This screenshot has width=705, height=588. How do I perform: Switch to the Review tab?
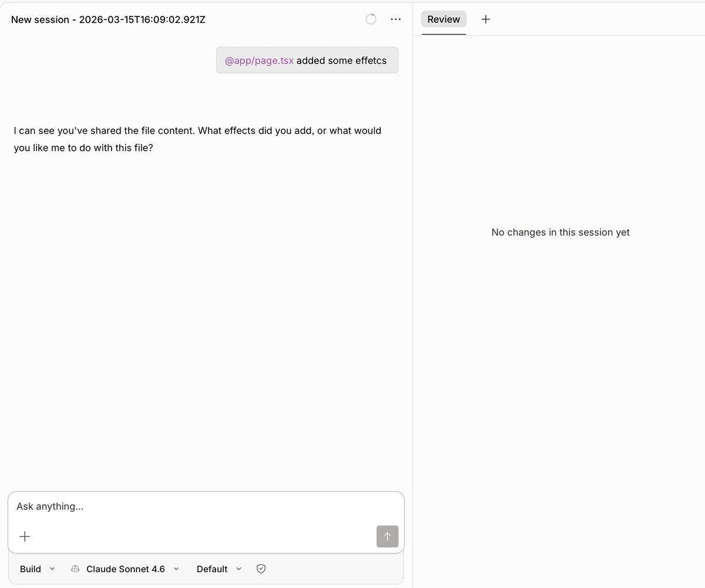pyautogui.click(x=444, y=19)
